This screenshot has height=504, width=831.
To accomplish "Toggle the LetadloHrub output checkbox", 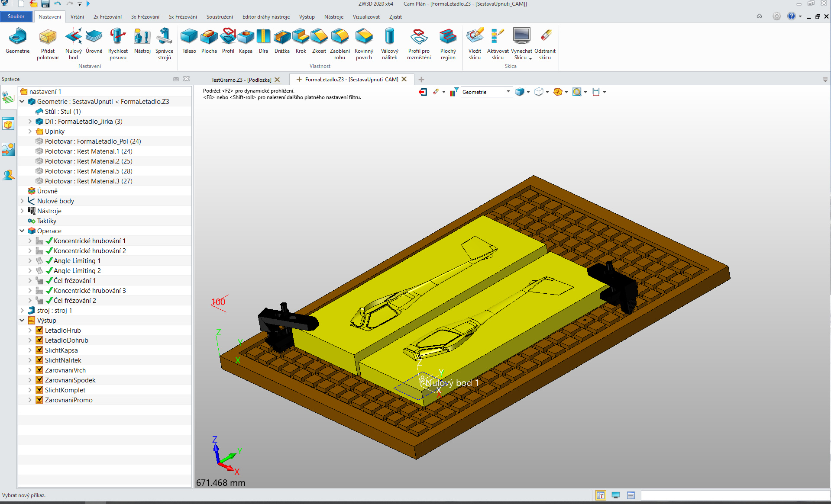I will click(39, 331).
